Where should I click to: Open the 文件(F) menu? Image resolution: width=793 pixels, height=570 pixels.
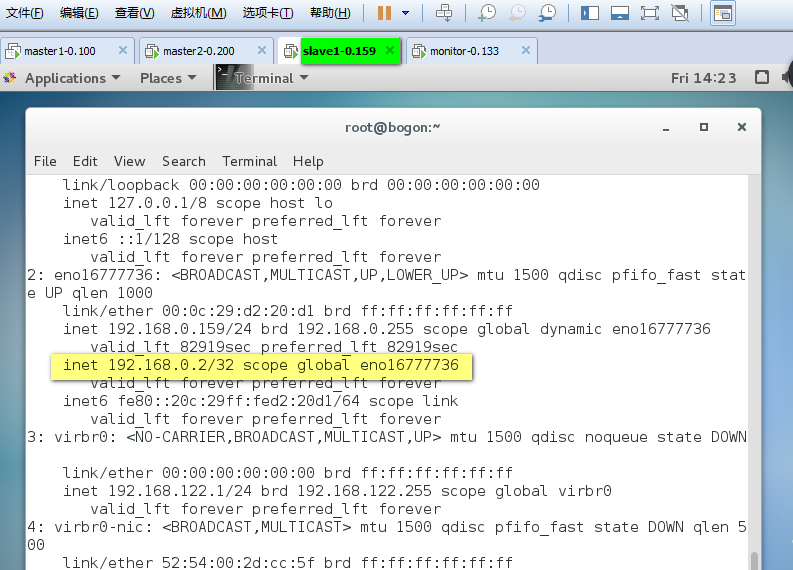tap(24, 13)
